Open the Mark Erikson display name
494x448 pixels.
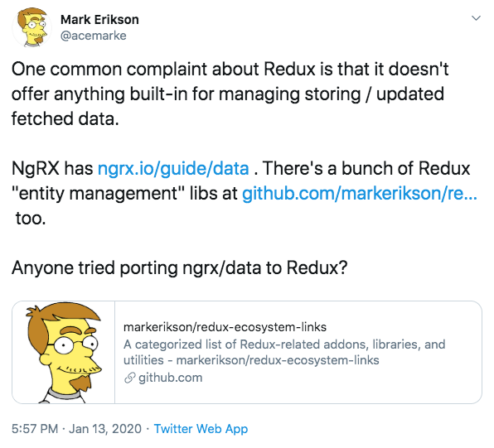[x=99, y=20]
